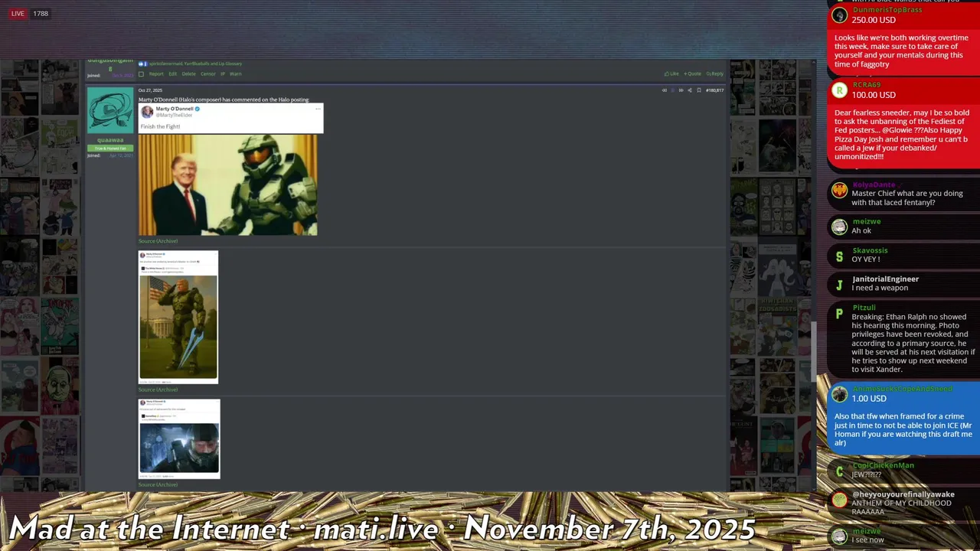Image resolution: width=980 pixels, height=551 pixels.
Task: Click the 1788 viewer count
Action: 41,13
